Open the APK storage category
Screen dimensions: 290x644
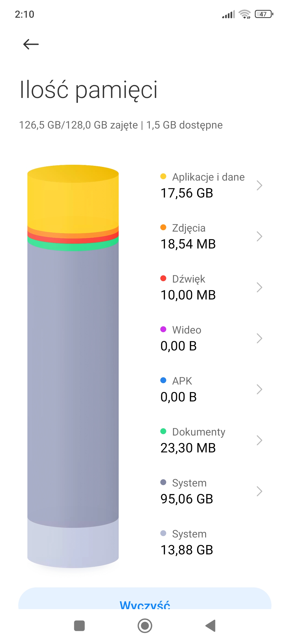209,389
